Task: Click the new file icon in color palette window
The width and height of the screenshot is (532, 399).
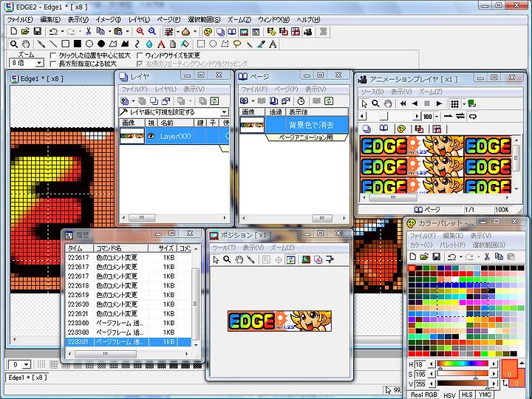Action: click(x=413, y=256)
